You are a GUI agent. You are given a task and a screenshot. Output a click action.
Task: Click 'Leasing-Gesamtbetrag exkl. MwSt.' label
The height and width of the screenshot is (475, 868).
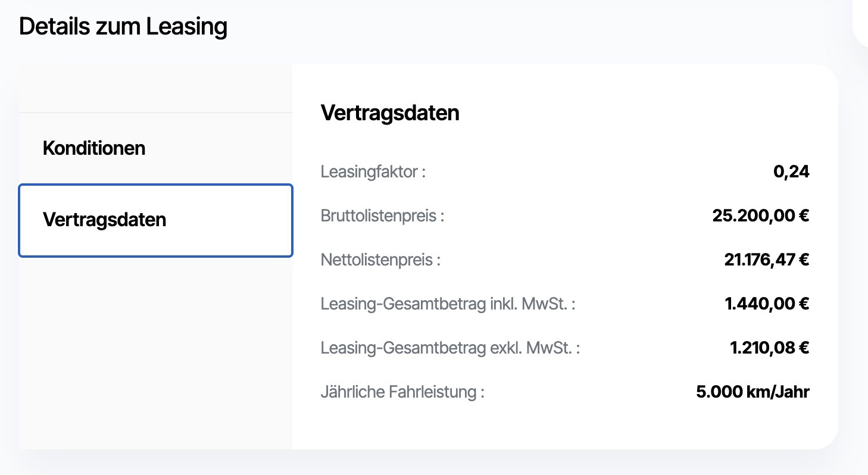coord(450,348)
